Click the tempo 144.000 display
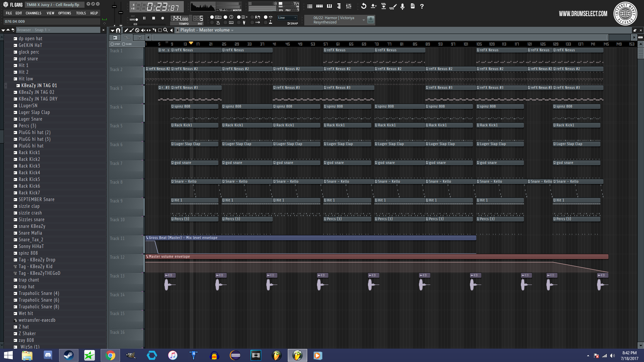The image size is (644, 362). [x=180, y=18]
